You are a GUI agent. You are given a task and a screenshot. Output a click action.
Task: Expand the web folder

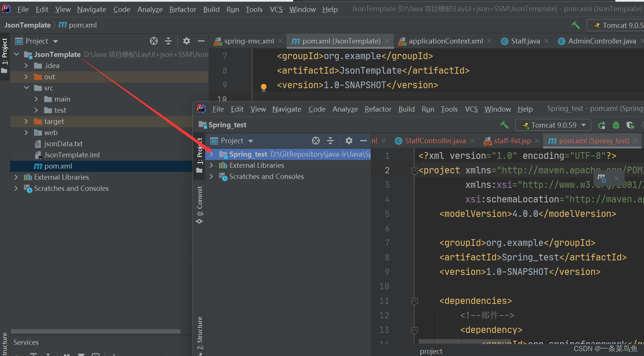pyautogui.click(x=26, y=132)
